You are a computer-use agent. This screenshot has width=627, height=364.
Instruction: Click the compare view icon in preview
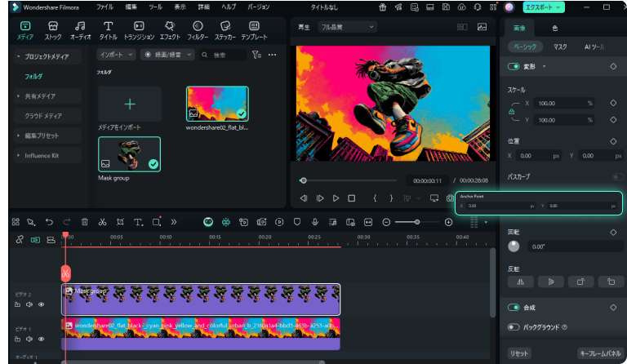(462, 27)
